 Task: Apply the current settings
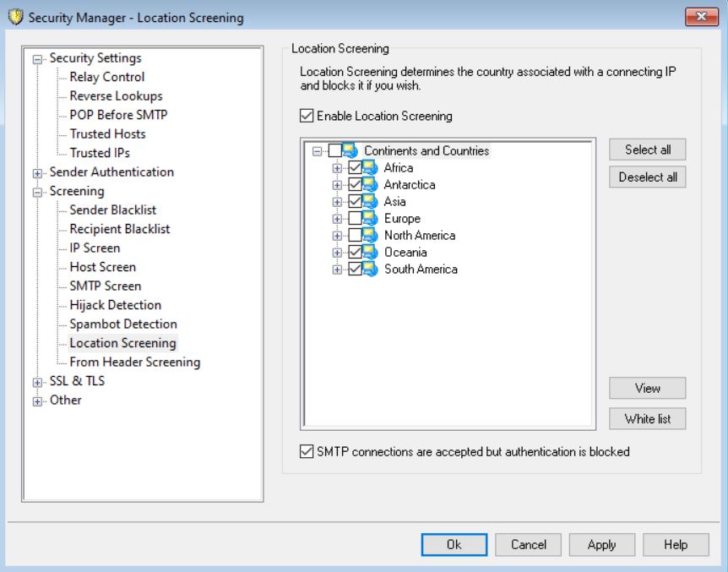[x=601, y=545]
